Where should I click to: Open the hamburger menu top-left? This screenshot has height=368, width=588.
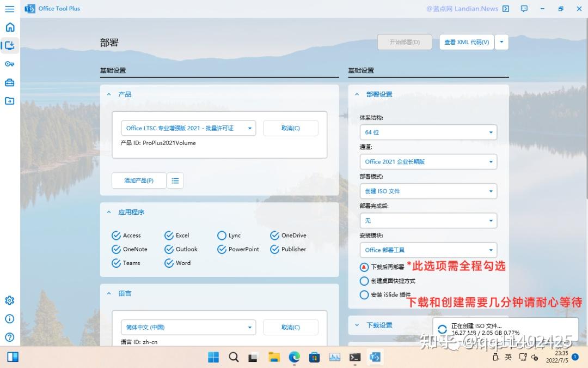[x=9, y=9]
